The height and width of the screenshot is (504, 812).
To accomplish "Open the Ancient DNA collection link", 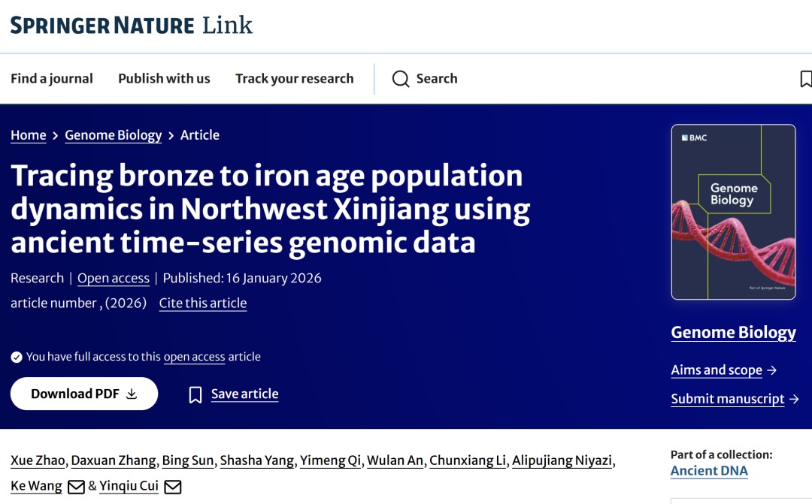I will [709, 471].
